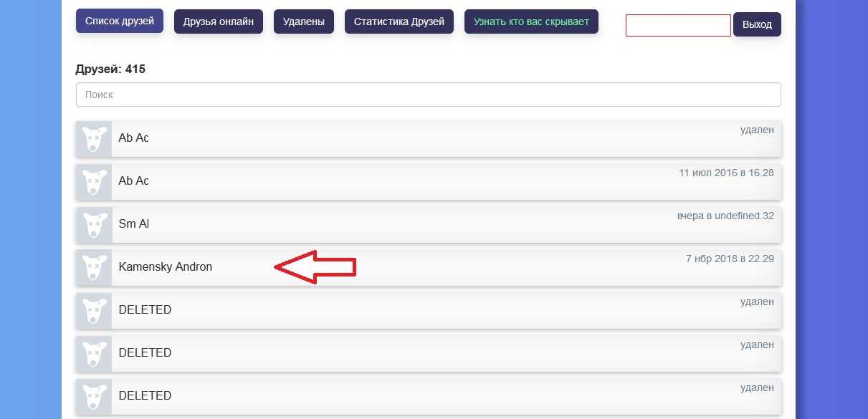Image resolution: width=868 pixels, height=419 pixels.
Task: Open Статистика Друзей tab
Action: point(399,21)
